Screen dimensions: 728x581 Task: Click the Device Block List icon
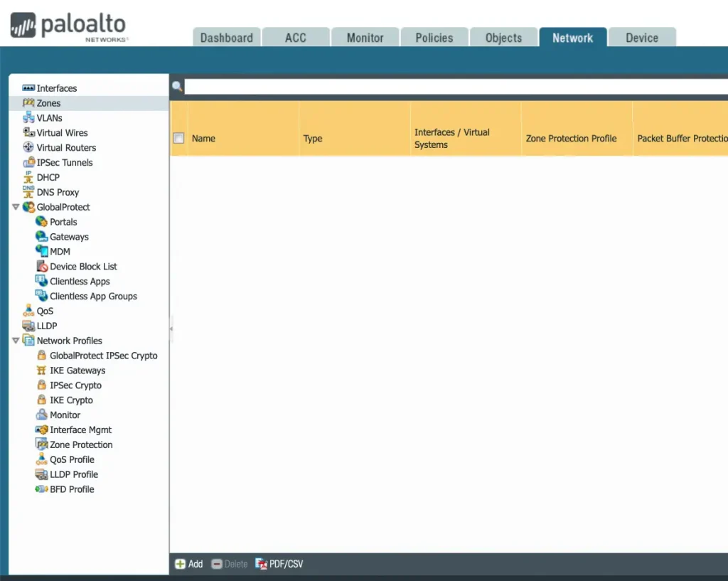(41, 267)
